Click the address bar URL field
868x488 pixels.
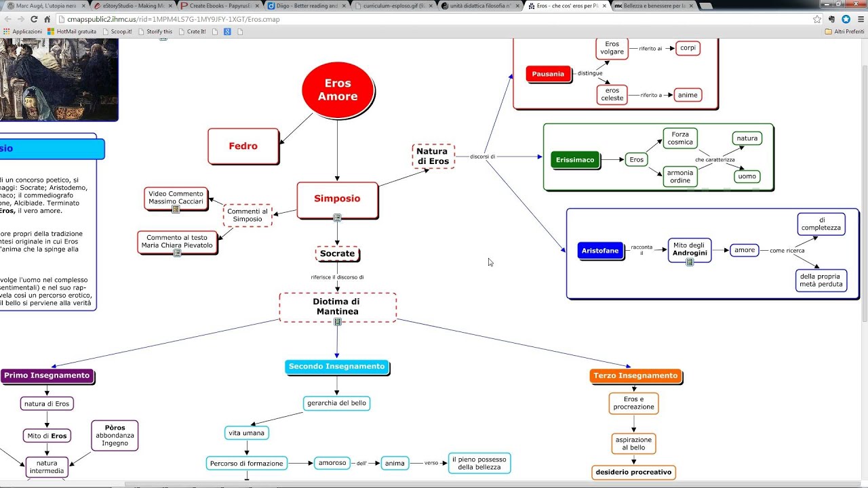point(434,19)
